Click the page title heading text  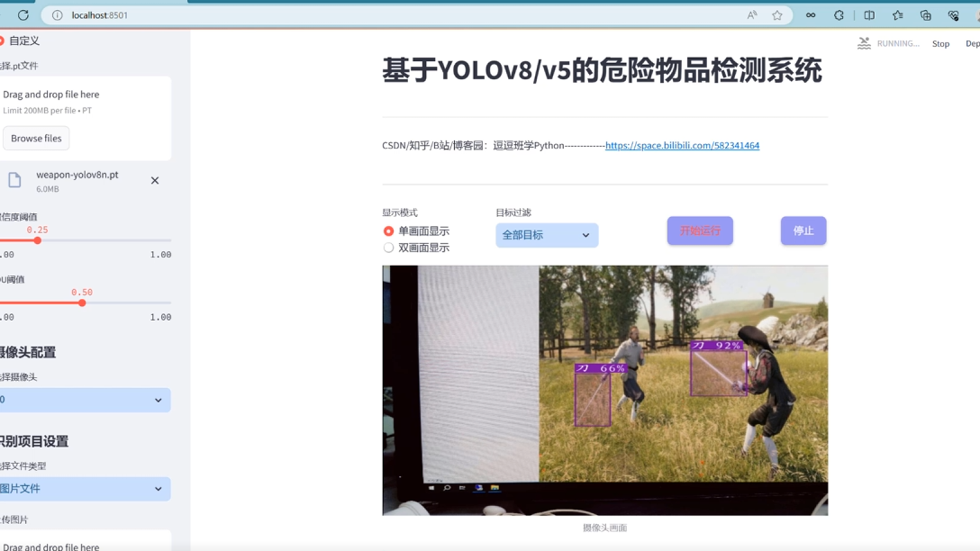tap(602, 70)
